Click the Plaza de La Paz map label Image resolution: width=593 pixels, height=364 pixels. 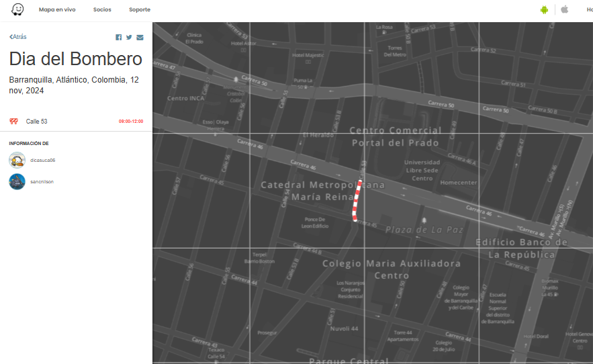[424, 230]
